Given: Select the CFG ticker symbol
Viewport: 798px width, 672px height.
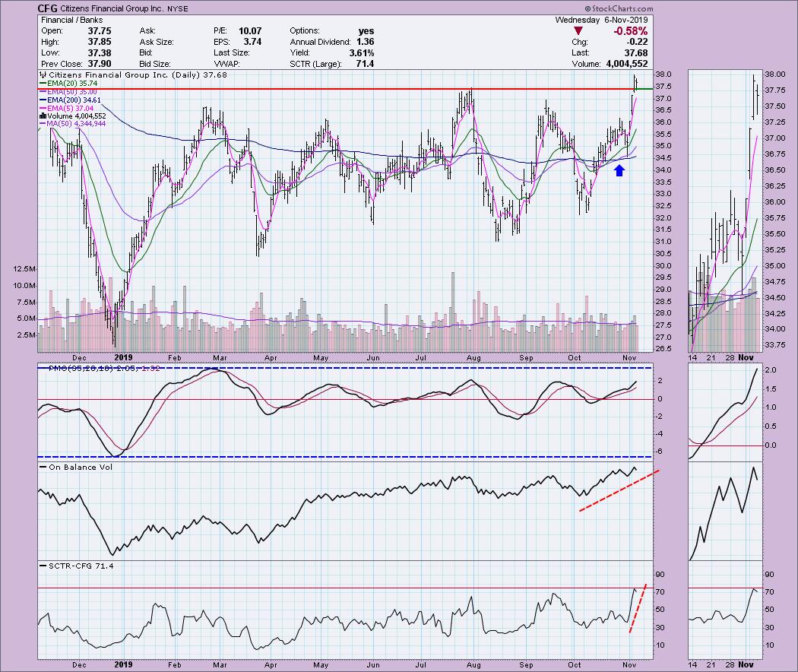Looking at the screenshot, I should (x=48, y=8).
